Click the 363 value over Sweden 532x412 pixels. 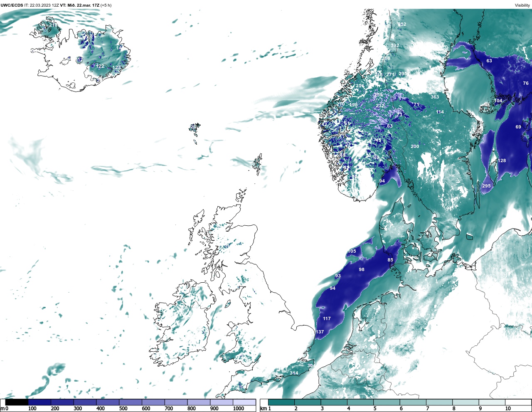pos(435,97)
